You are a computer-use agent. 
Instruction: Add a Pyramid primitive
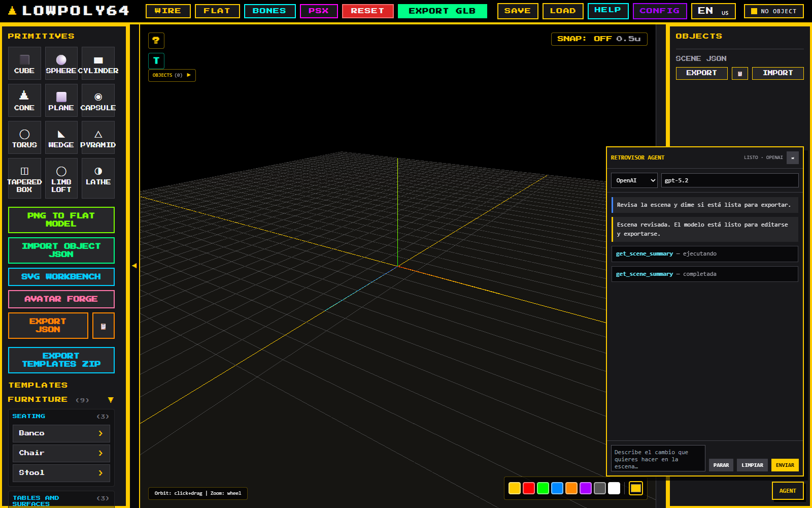pos(98,138)
